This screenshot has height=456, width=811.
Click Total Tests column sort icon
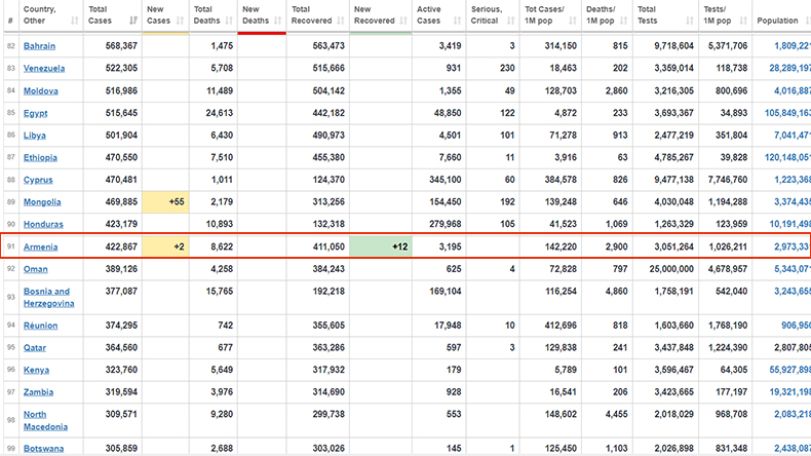tap(689, 21)
